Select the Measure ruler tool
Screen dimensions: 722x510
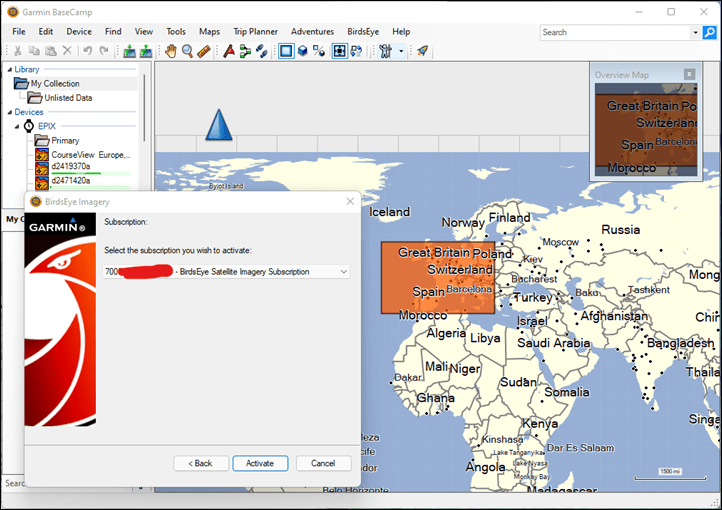coord(204,51)
